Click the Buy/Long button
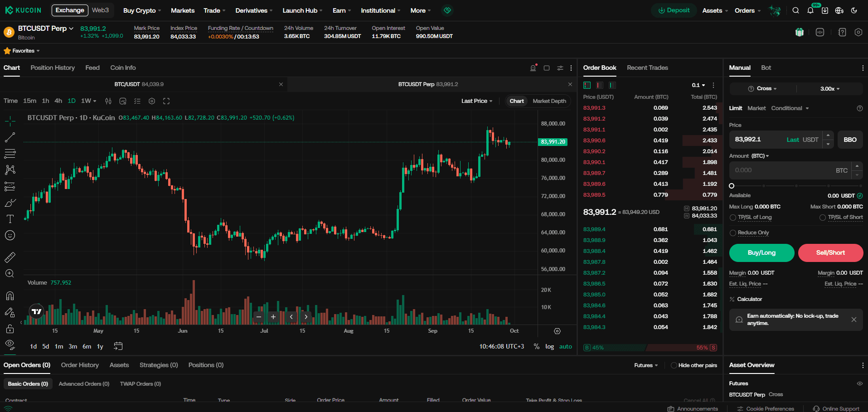The image size is (868, 412). pos(761,253)
